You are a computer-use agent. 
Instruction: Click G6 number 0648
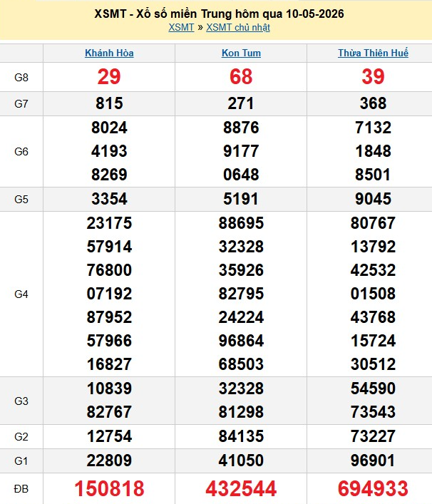click(241, 175)
